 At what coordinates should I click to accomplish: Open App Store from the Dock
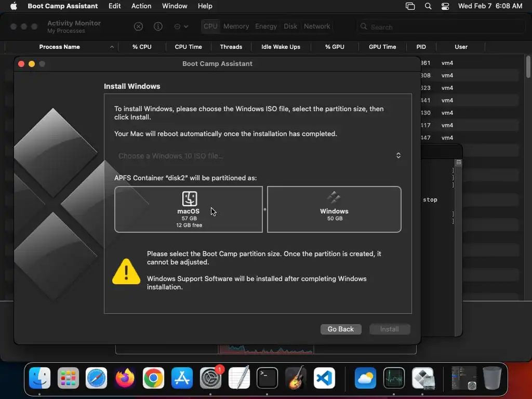pyautogui.click(x=182, y=378)
